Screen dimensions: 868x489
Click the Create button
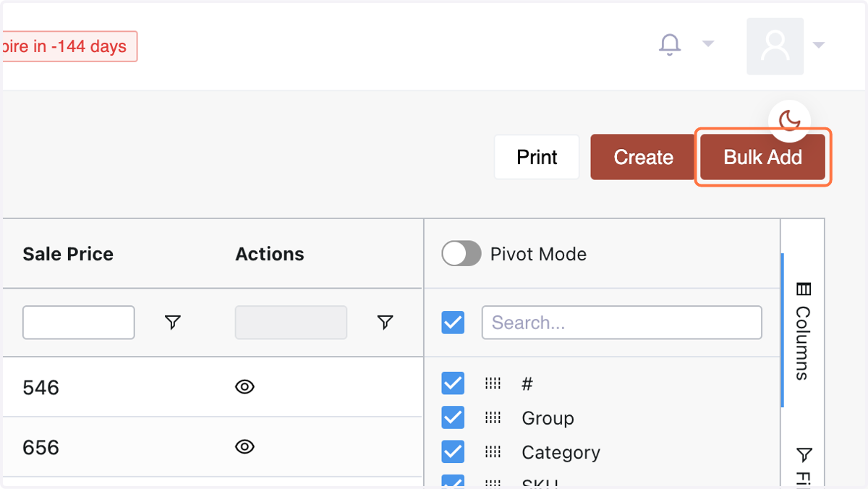coord(643,157)
